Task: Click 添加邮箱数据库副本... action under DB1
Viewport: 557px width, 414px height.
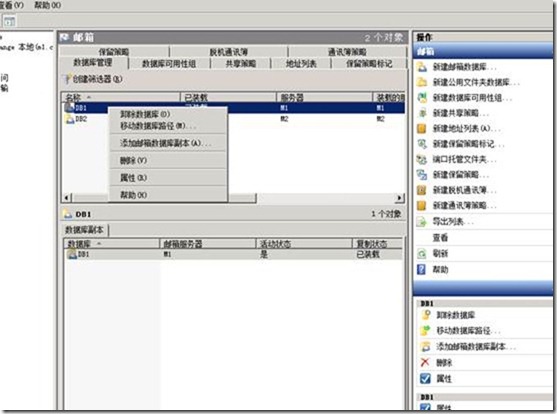Action: 476,346
